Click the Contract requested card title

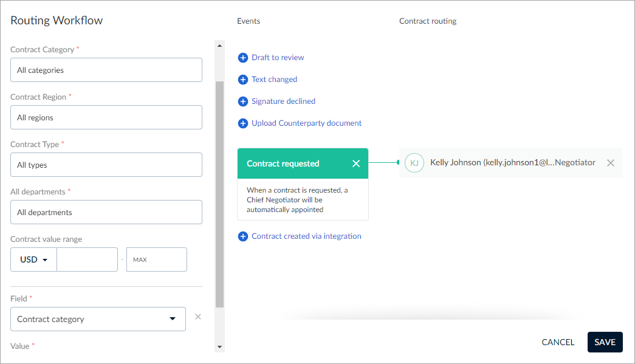(x=283, y=163)
